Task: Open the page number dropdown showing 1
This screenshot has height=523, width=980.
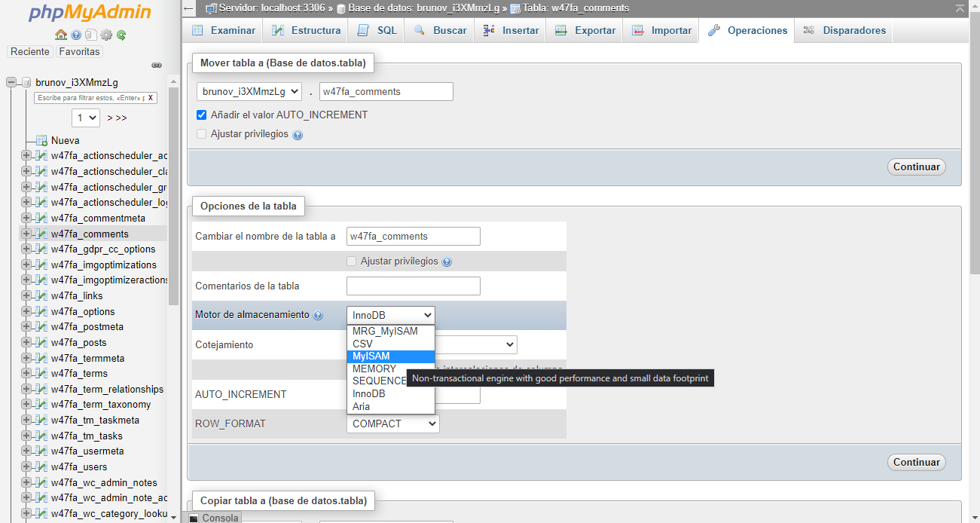Action: (86, 118)
